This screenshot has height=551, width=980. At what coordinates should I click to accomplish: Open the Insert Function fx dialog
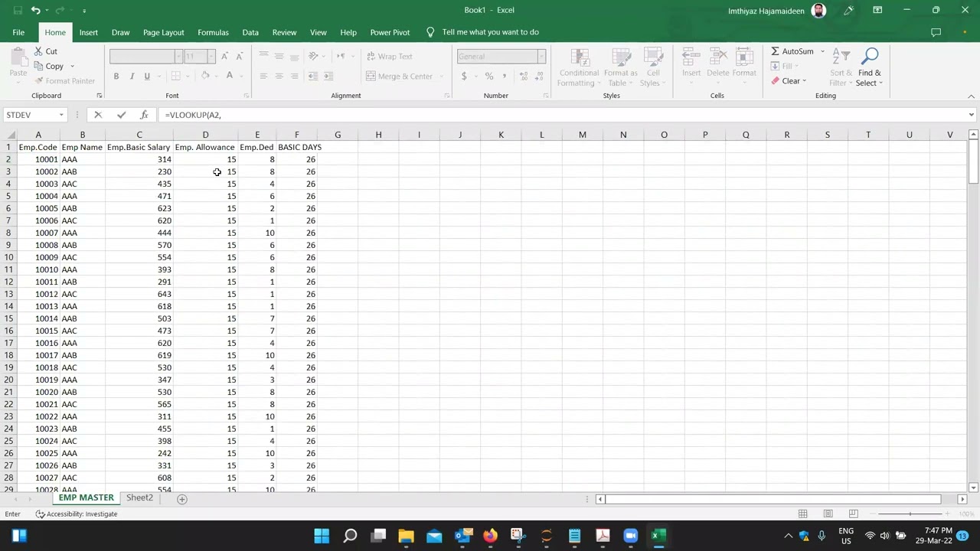[144, 115]
